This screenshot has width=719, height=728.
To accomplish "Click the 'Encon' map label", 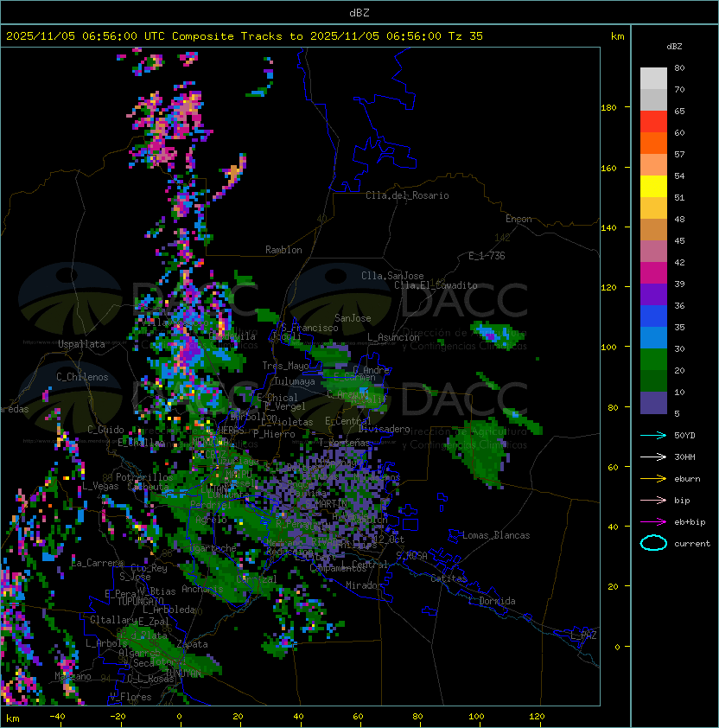I will 519,219.
